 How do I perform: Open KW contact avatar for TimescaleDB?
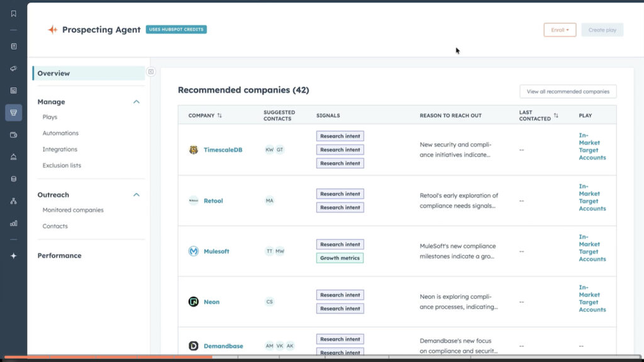click(x=269, y=150)
